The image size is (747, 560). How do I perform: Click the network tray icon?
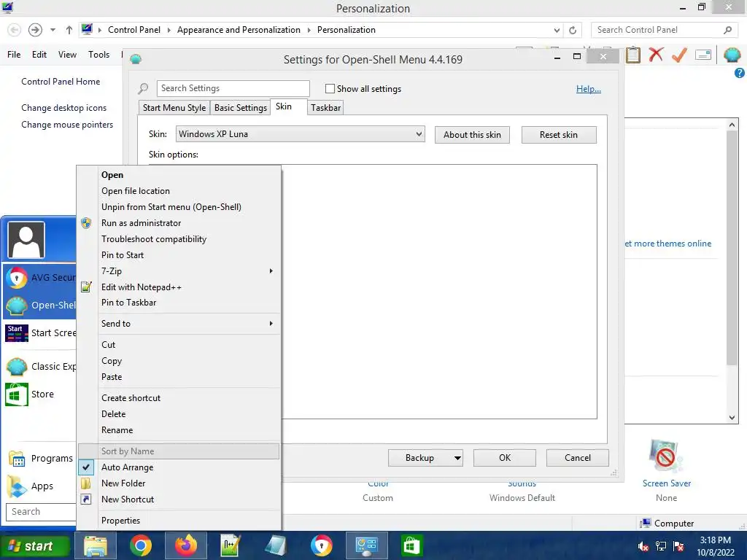pos(661,546)
